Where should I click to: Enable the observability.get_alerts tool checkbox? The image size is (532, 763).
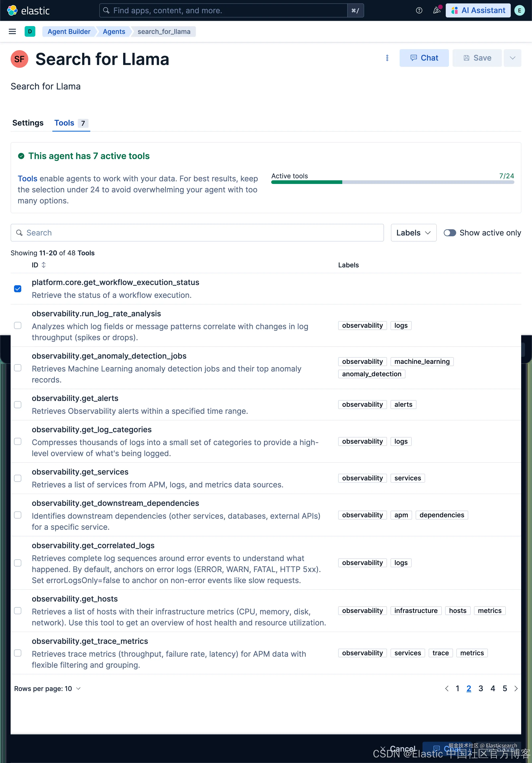coord(18,404)
